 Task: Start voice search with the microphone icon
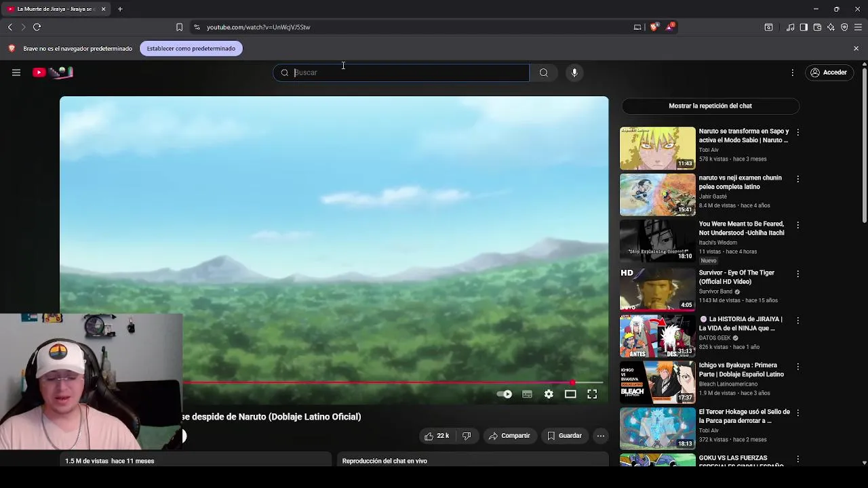(x=574, y=73)
